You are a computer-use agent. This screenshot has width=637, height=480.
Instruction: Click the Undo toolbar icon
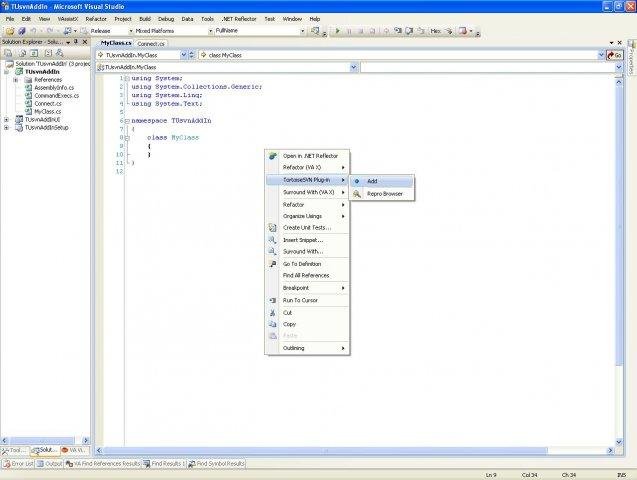pos(33,31)
